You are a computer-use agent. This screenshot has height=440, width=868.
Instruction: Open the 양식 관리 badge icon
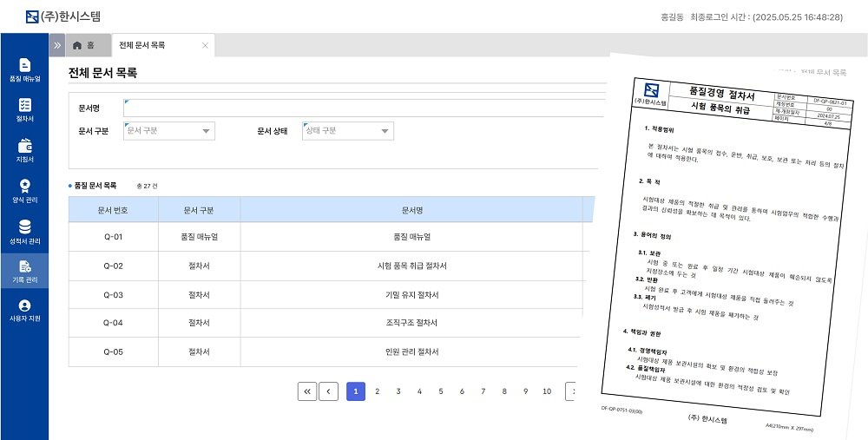pos(25,186)
